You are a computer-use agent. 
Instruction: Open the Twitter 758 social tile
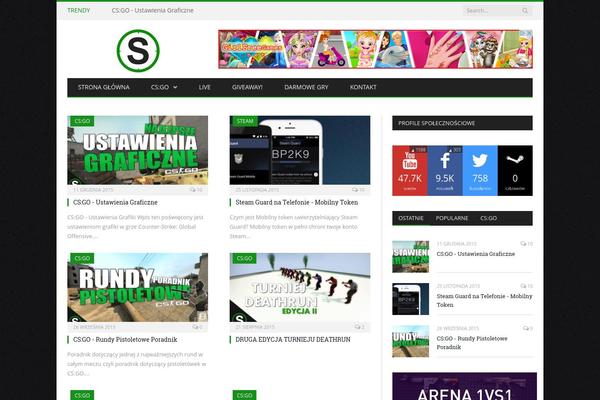pos(480,171)
